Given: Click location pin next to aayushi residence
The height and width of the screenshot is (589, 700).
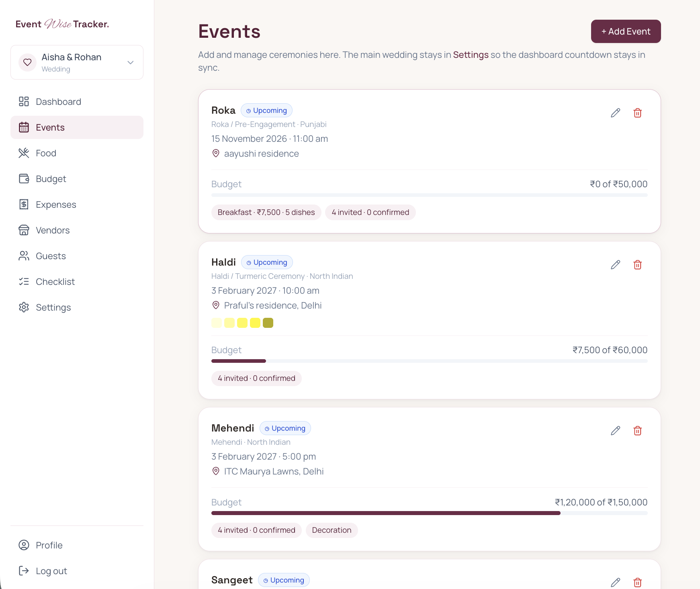Looking at the screenshot, I should coord(216,153).
